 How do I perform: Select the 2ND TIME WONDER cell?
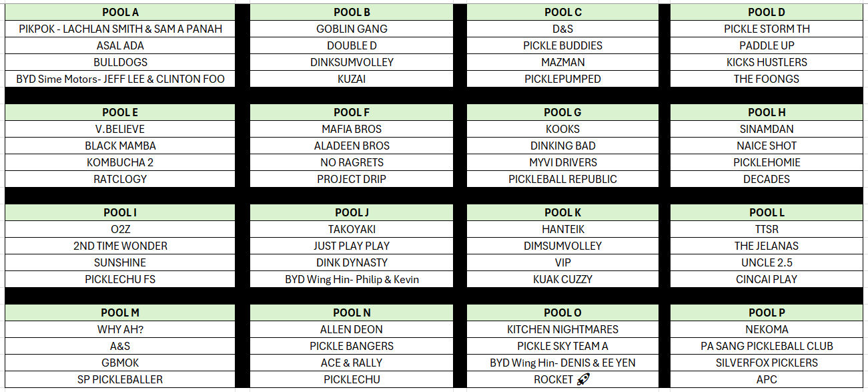120,246
